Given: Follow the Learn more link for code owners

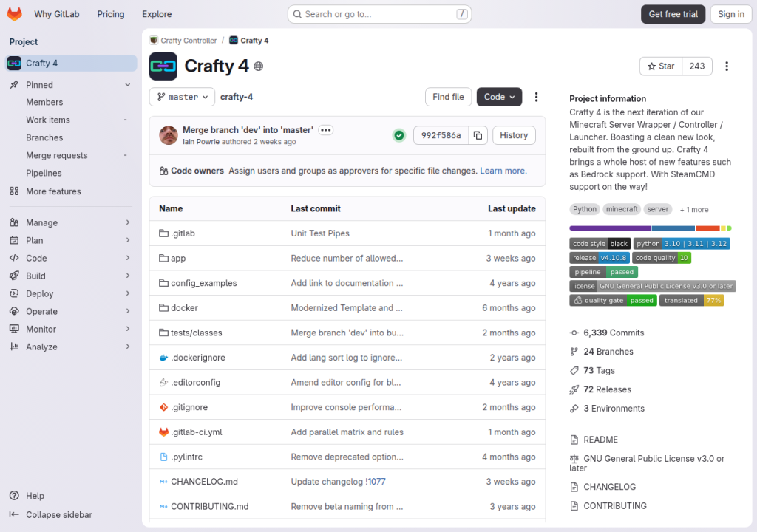Looking at the screenshot, I should pos(503,171).
